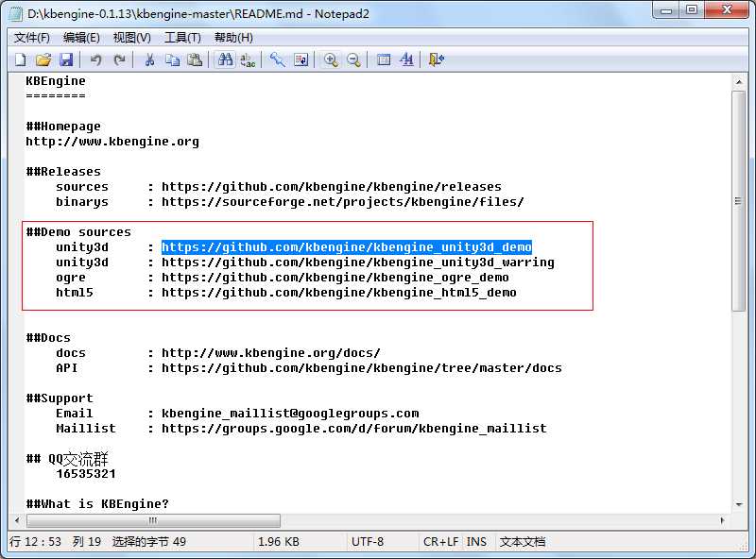Click the 选择的字节 49 status entry
Screen dimensions: 756x559
149,542
